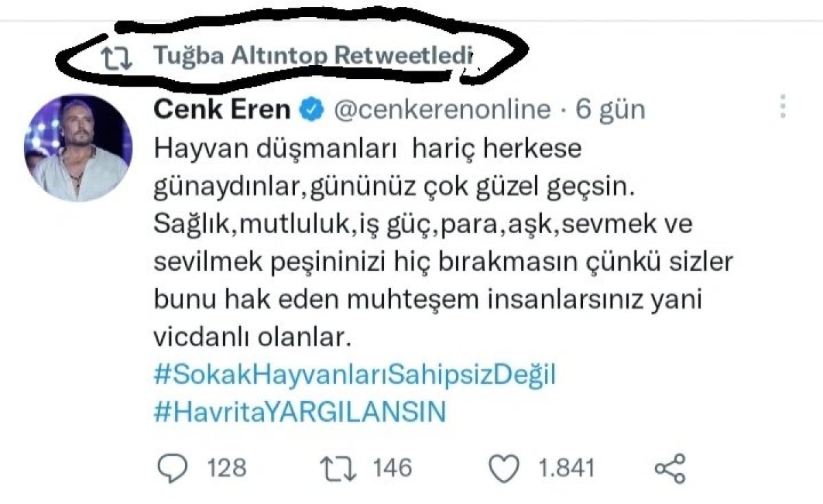Open the @cenkerenonline handle link
Viewport: 823px width, 504px height.
(x=442, y=110)
